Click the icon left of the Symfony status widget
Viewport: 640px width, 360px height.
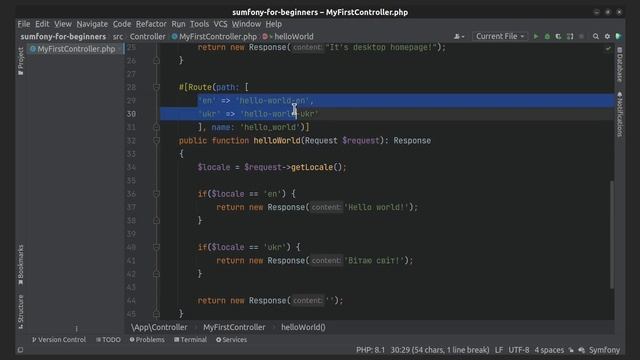(x=582, y=350)
